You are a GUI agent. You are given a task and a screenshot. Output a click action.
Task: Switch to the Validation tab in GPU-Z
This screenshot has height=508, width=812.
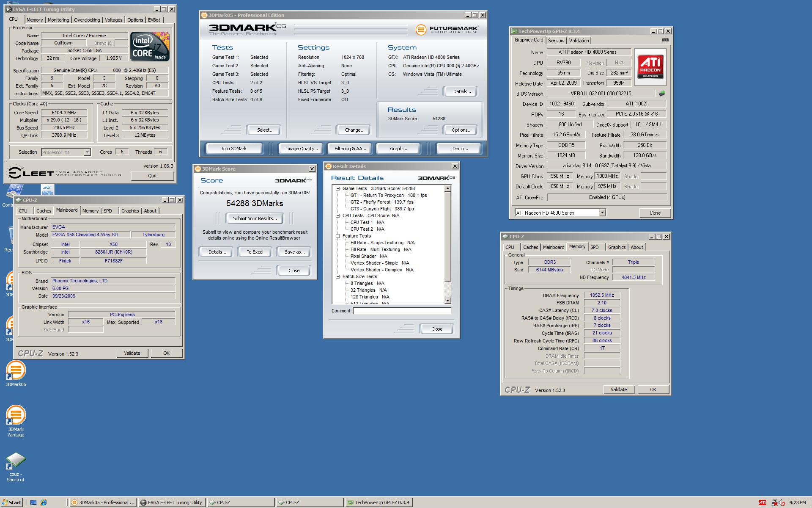pos(579,41)
